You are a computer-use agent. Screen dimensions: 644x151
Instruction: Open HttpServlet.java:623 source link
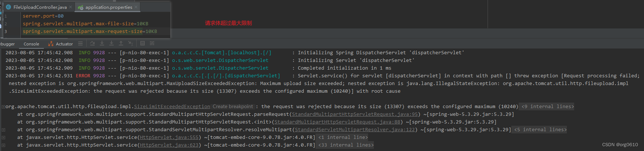coord(169,145)
